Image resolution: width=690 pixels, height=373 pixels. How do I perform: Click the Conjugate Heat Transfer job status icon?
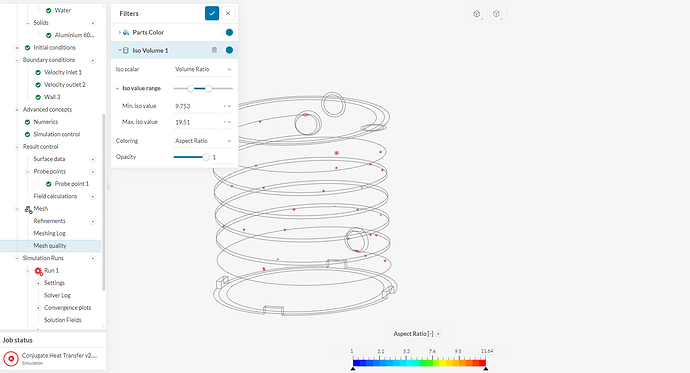pyautogui.click(x=11, y=358)
